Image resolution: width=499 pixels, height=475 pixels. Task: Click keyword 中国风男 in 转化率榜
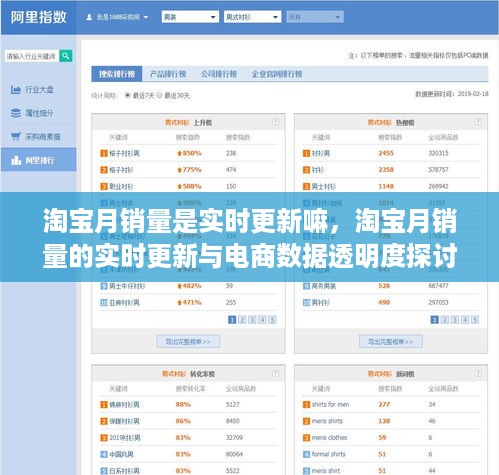point(121,454)
